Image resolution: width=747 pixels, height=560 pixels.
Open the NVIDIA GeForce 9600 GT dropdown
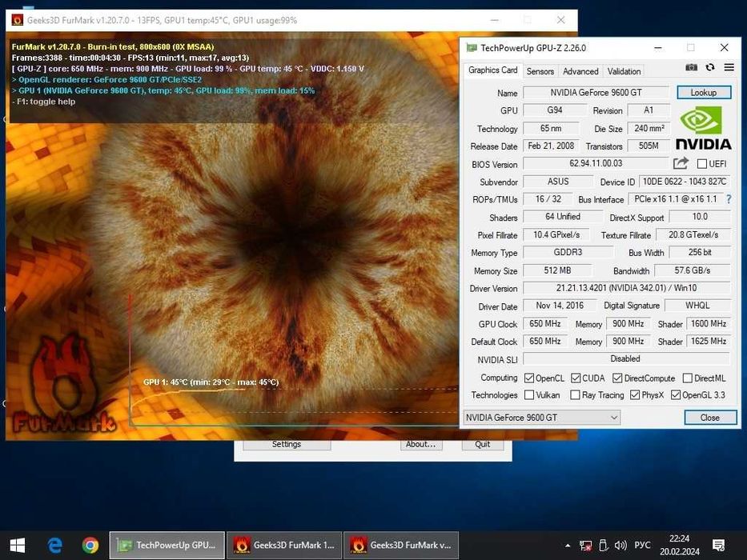pos(542,418)
